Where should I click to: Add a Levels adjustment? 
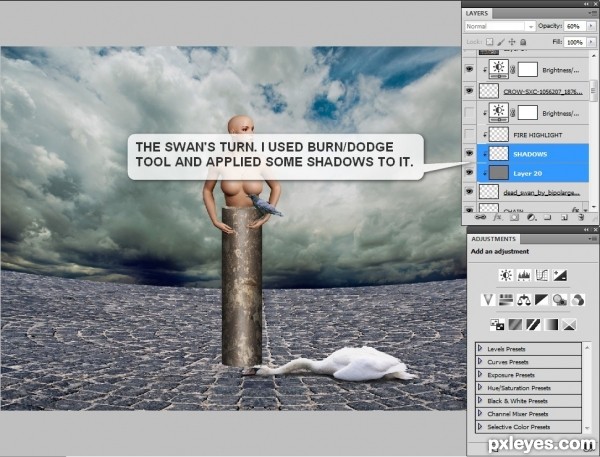pos(524,275)
